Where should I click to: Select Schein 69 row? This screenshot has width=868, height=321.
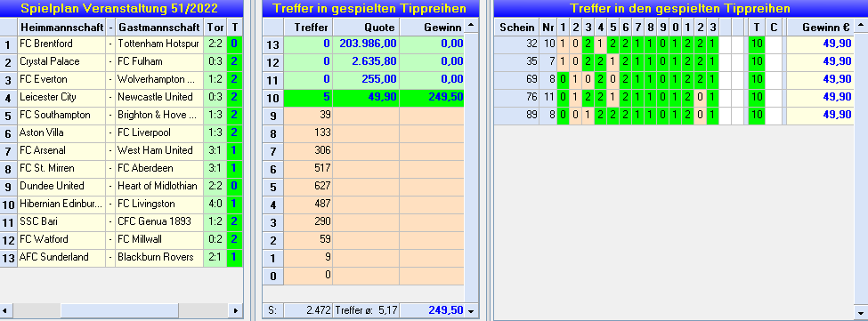(674, 79)
